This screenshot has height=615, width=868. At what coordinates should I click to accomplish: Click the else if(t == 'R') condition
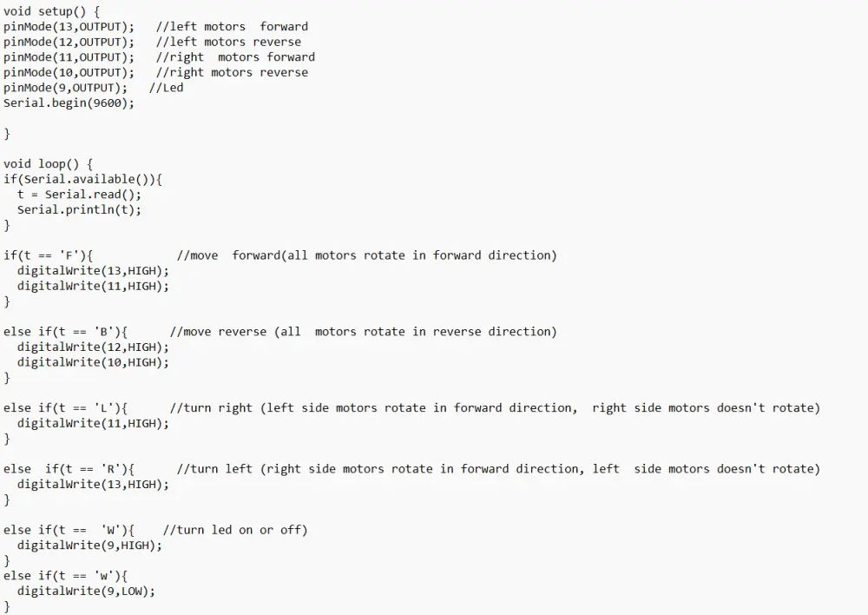[69, 469]
